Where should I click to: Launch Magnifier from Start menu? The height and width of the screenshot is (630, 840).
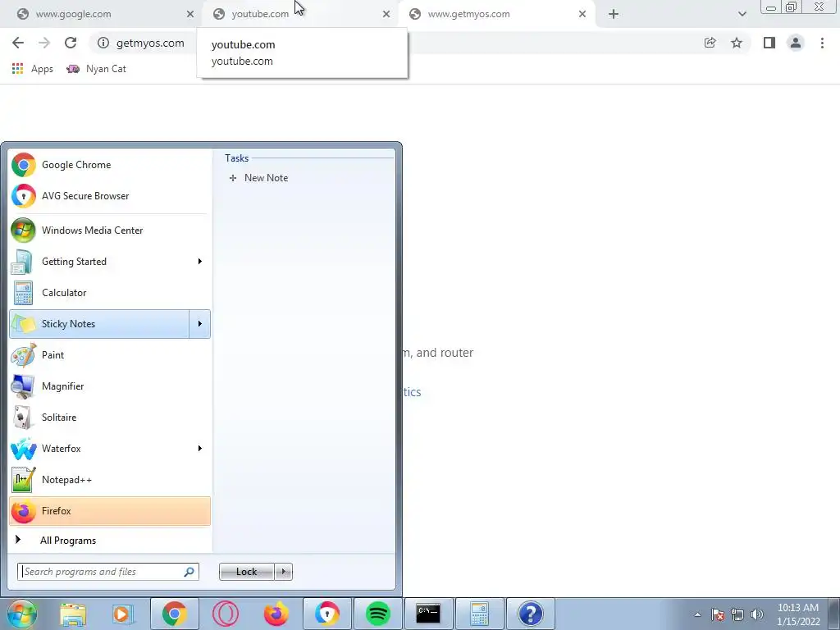pos(110,386)
